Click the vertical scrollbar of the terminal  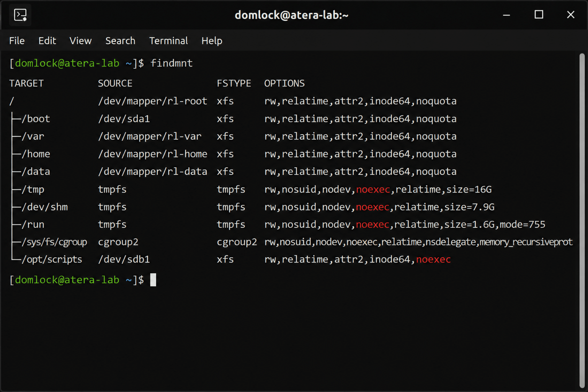click(x=582, y=220)
